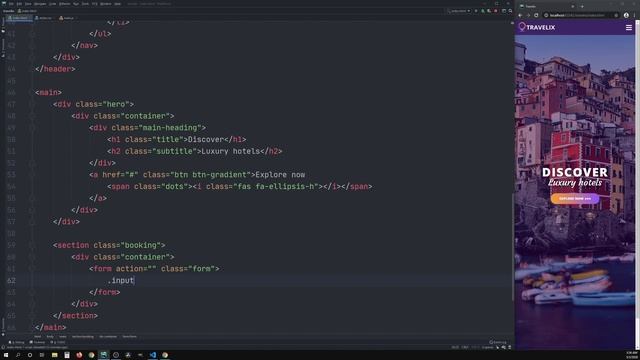The height and width of the screenshot is (360, 640).
Task: Open Task View on the taskbar
Action: (42, 355)
